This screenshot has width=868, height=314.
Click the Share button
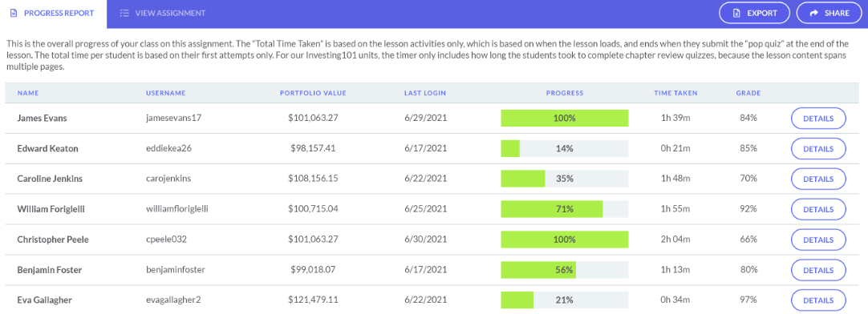coord(829,14)
